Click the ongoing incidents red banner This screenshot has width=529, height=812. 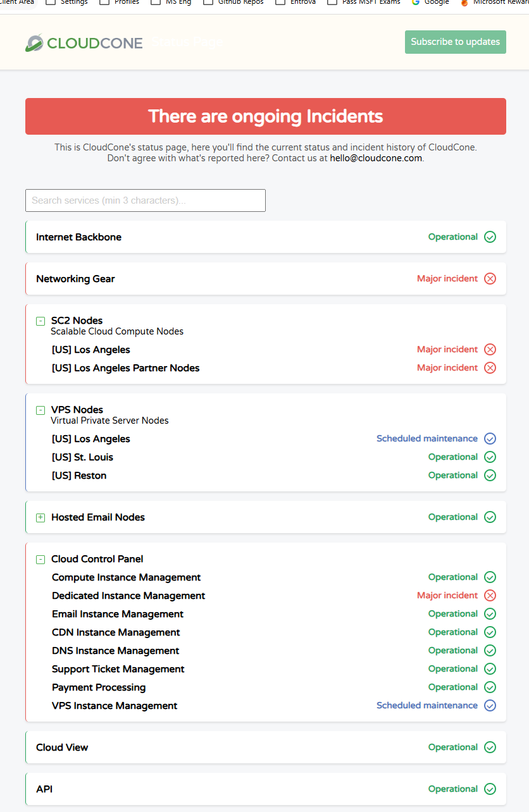pyautogui.click(x=266, y=116)
